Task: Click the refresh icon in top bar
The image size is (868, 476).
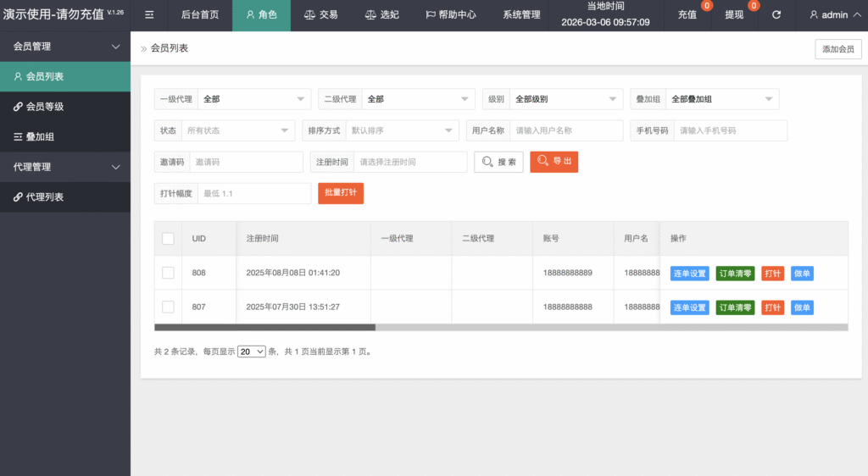Action: pyautogui.click(x=776, y=15)
